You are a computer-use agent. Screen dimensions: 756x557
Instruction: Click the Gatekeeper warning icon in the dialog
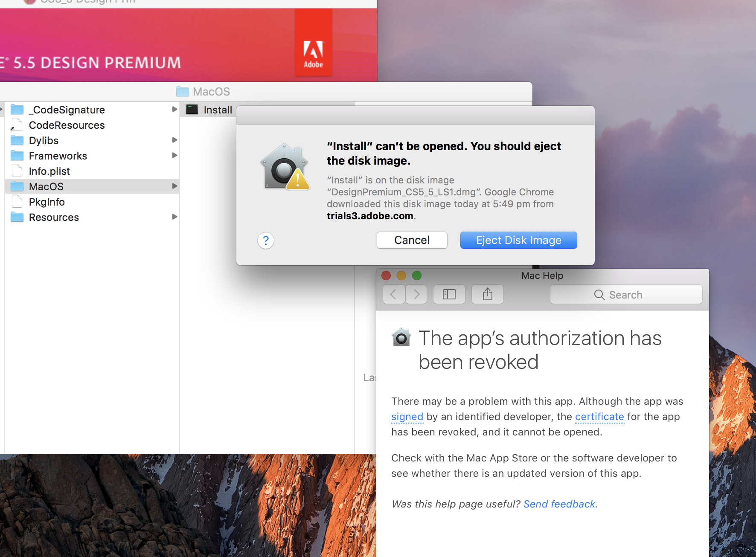[285, 167]
